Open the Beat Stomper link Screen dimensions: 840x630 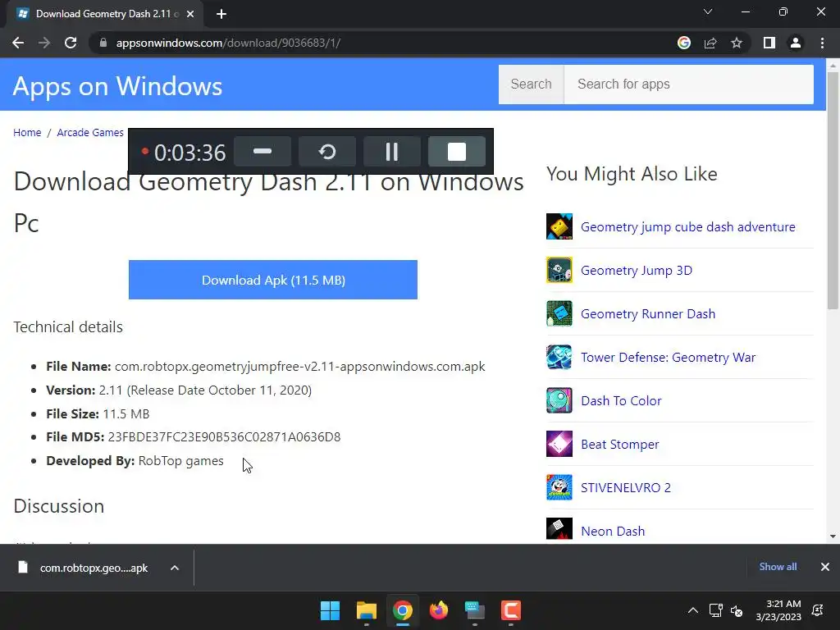pos(620,444)
